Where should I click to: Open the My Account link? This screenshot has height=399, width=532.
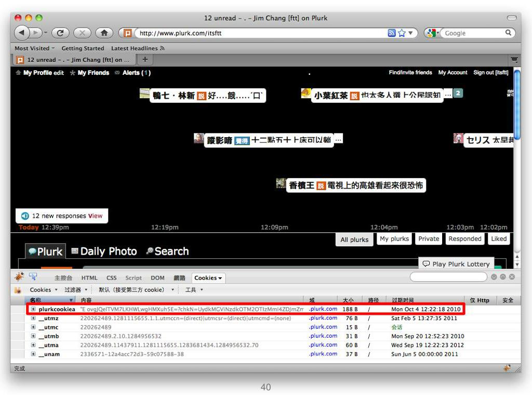[x=453, y=72]
